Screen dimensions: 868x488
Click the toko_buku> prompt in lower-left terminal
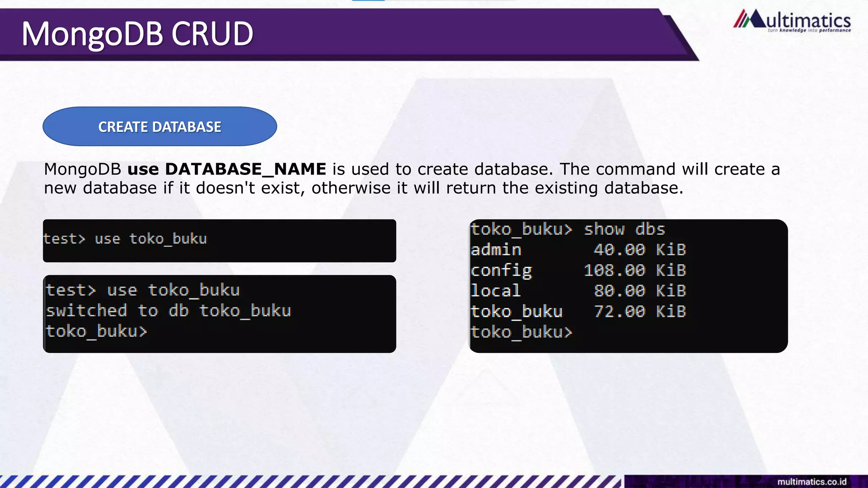[x=96, y=331]
